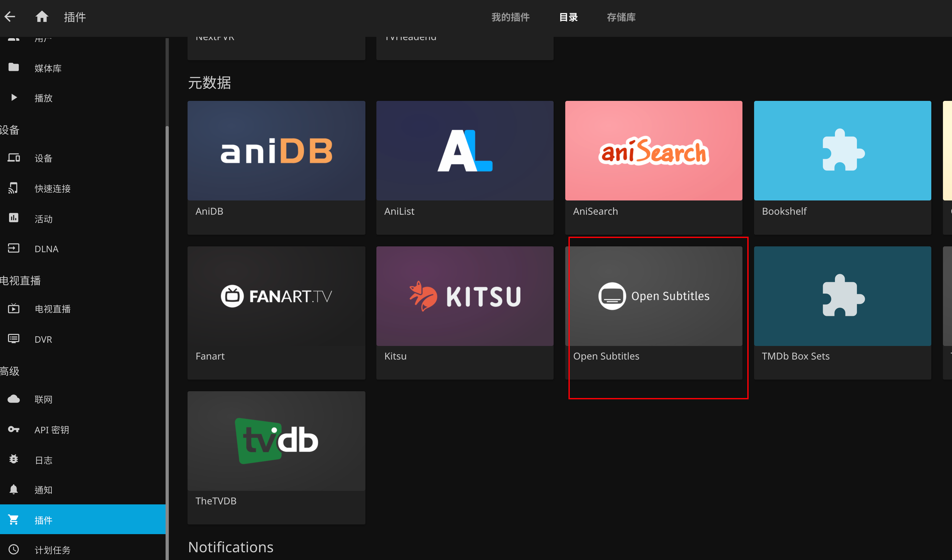Select the 设备 devices icon
The image size is (952, 560).
click(x=14, y=157)
